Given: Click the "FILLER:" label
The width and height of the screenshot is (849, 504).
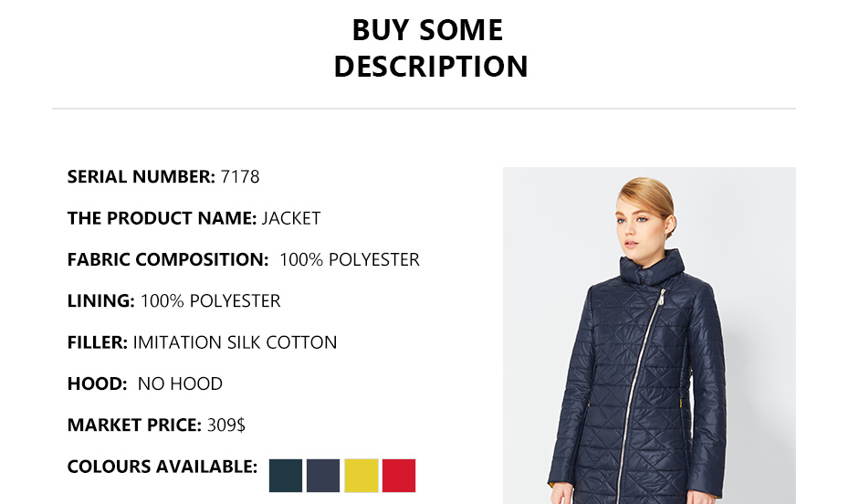Looking at the screenshot, I should coord(98,342).
